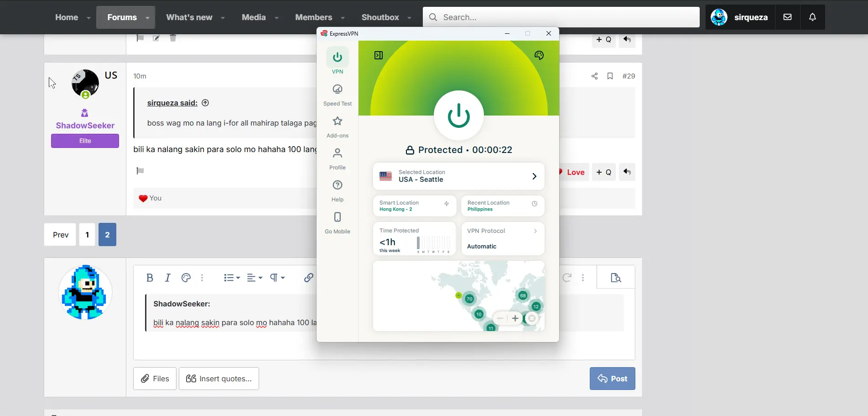Open the VPN Protocol settings card
Screen dimensions: 868x416
(x=503, y=238)
